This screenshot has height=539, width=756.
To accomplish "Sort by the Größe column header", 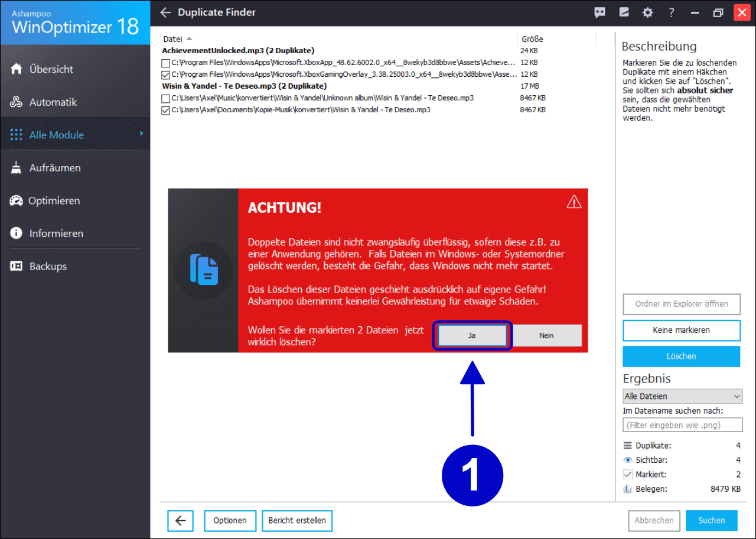I will [532, 39].
